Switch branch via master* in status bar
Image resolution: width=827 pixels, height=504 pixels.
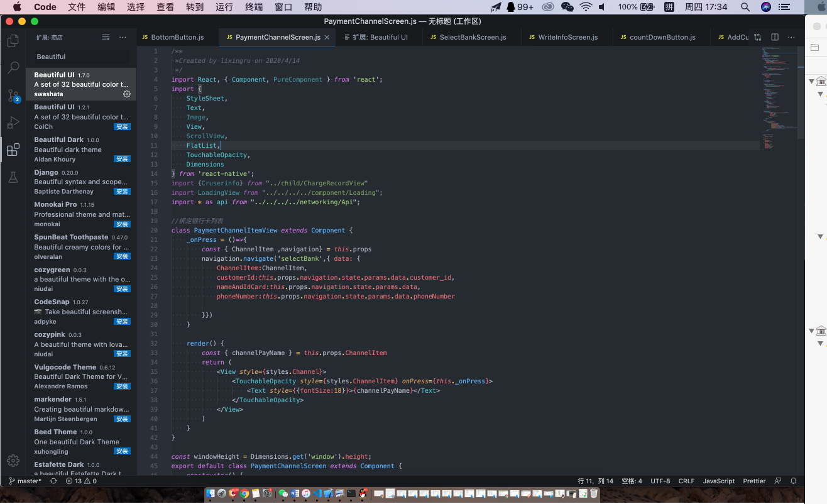(x=25, y=481)
